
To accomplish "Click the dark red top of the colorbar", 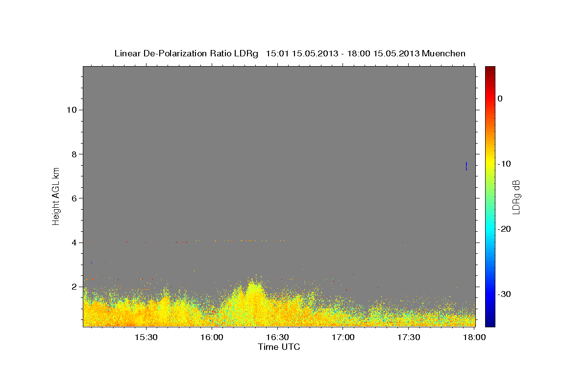I will tap(490, 70).
